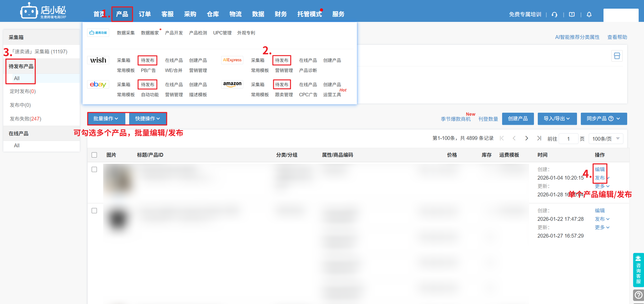Click the question mark help icon
The image size is (644, 304).
pyautogui.click(x=638, y=295)
